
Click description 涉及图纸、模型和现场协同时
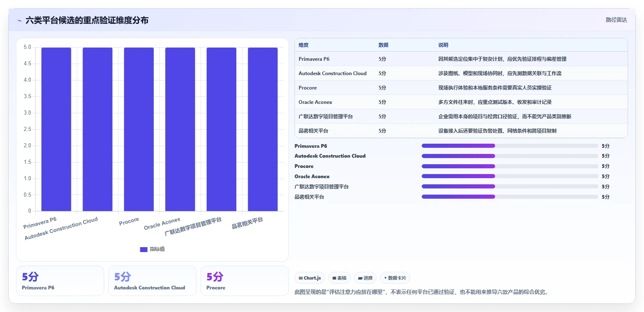(500, 73)
